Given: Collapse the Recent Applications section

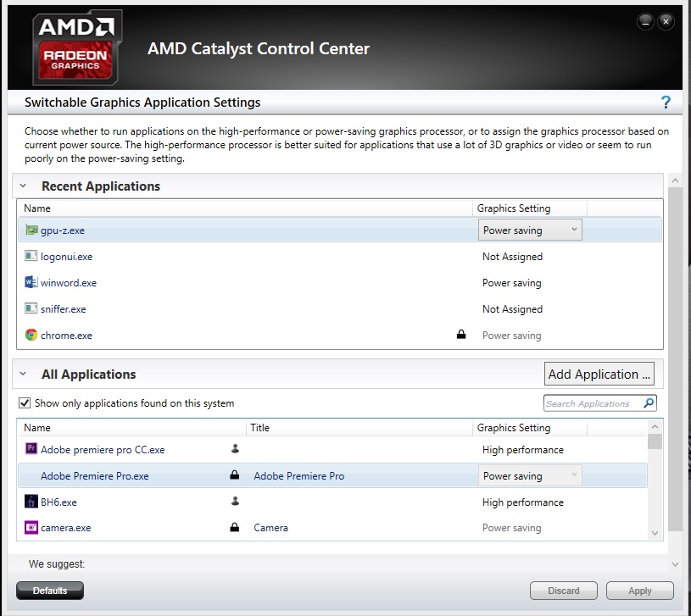Looking at the screenshot, I should point(24,186).
